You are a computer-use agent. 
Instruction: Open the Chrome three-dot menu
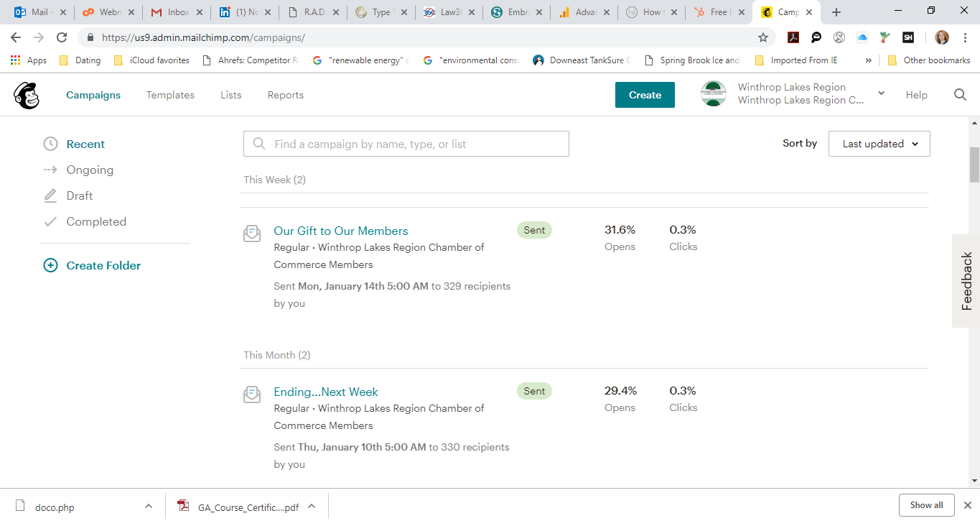[964, 37]
